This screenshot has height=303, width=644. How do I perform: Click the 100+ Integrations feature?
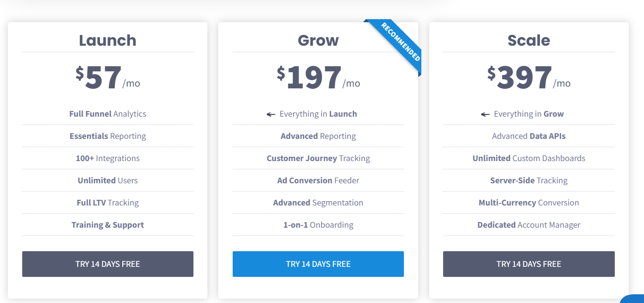pyautogui.click(x=108, y=158)
